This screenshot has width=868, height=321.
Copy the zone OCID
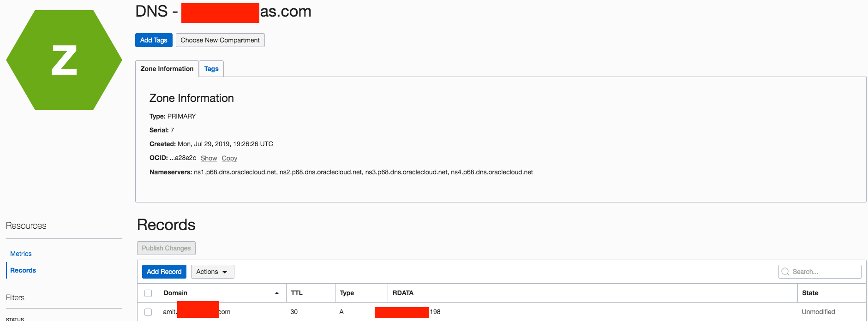point(229,158)
